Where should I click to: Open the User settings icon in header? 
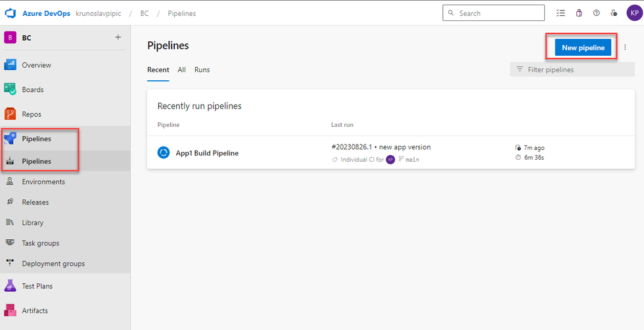614,13
